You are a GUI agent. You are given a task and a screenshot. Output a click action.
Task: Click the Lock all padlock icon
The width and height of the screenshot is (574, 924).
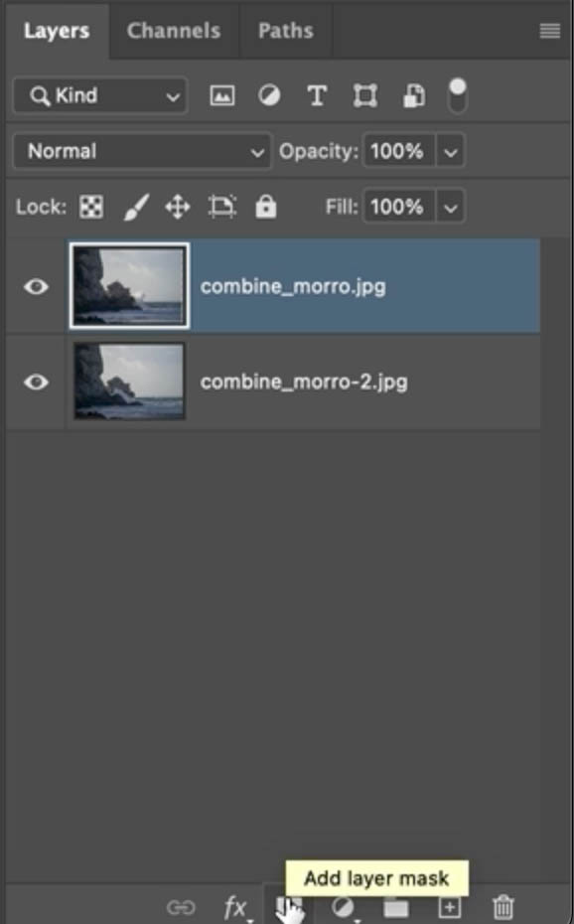coord(265,207)
